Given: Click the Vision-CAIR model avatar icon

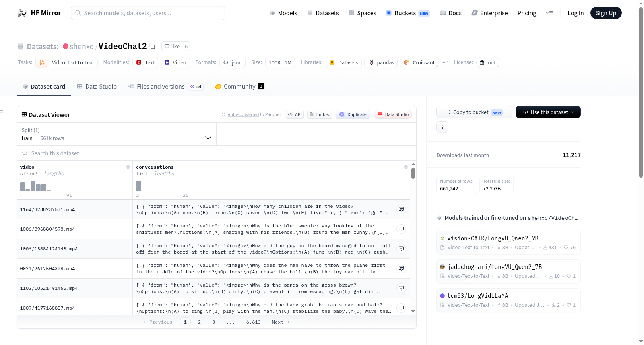Looking at the screenshot, I should (x=442, y=238).
